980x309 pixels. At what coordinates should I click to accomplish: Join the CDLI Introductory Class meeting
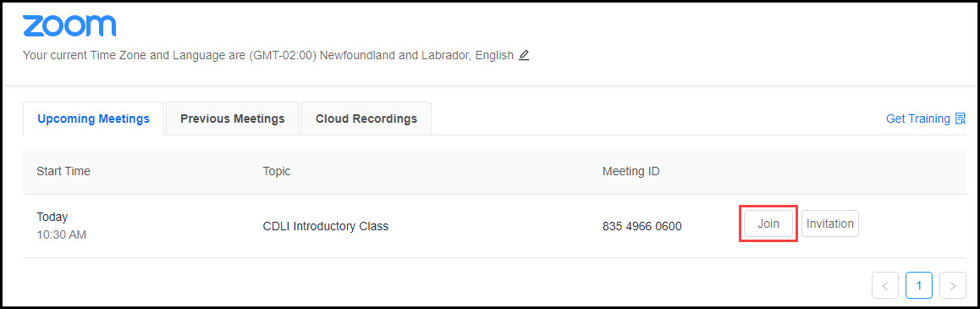768,224
